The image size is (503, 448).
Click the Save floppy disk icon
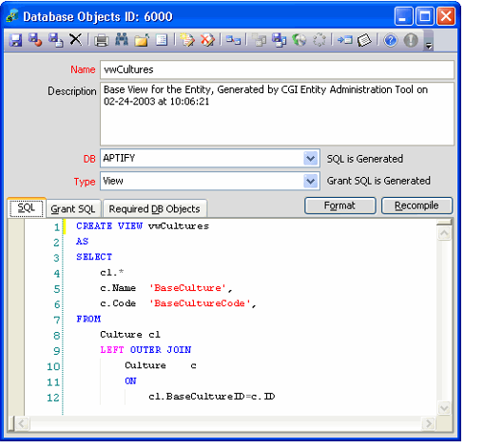click(x=15, y=41)
